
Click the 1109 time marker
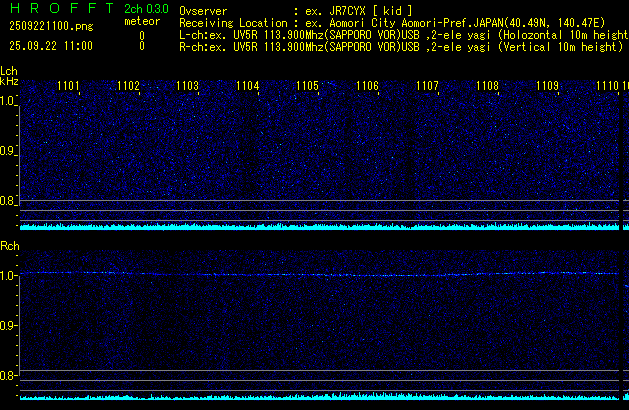pos(547,87)
